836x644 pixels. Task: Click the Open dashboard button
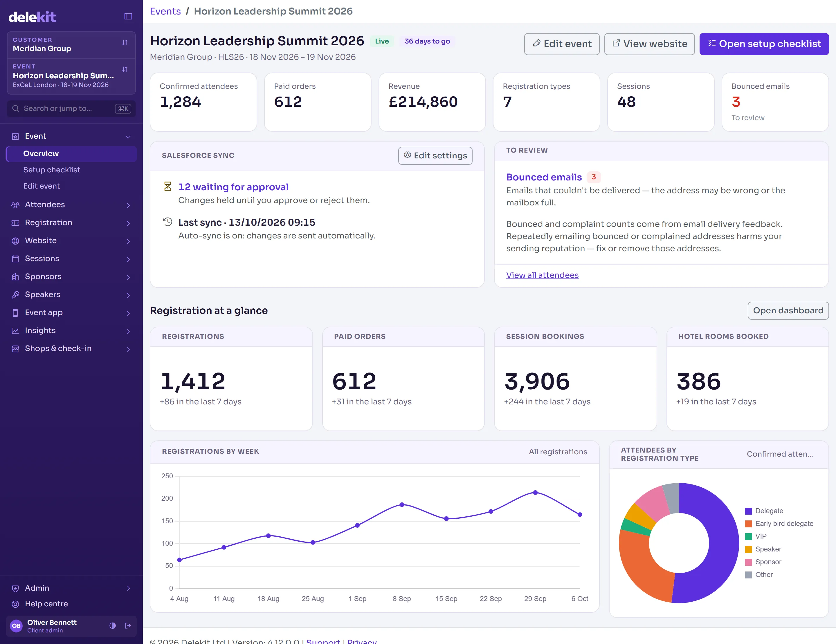(x=788, y=310)
